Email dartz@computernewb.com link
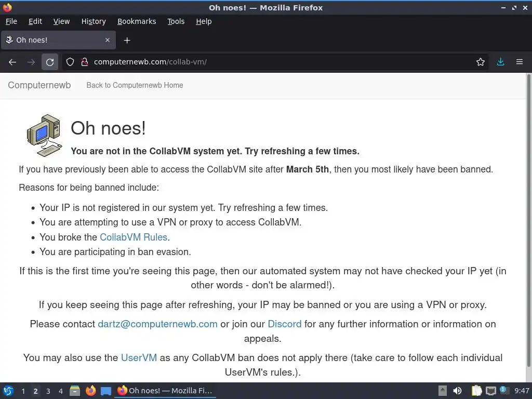The height and width of the screenshot is (399, 532). pyautogui.click(x=157, y=324)
